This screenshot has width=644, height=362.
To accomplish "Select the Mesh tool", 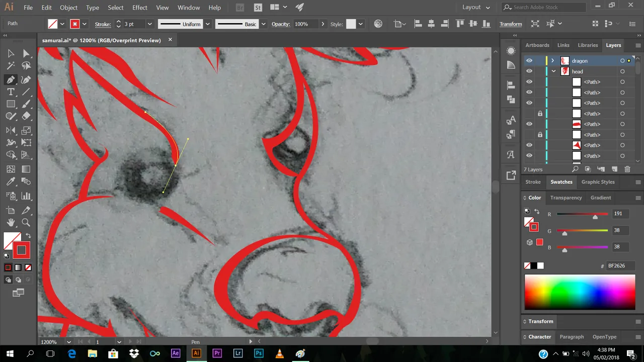I will tap(11, 169).
